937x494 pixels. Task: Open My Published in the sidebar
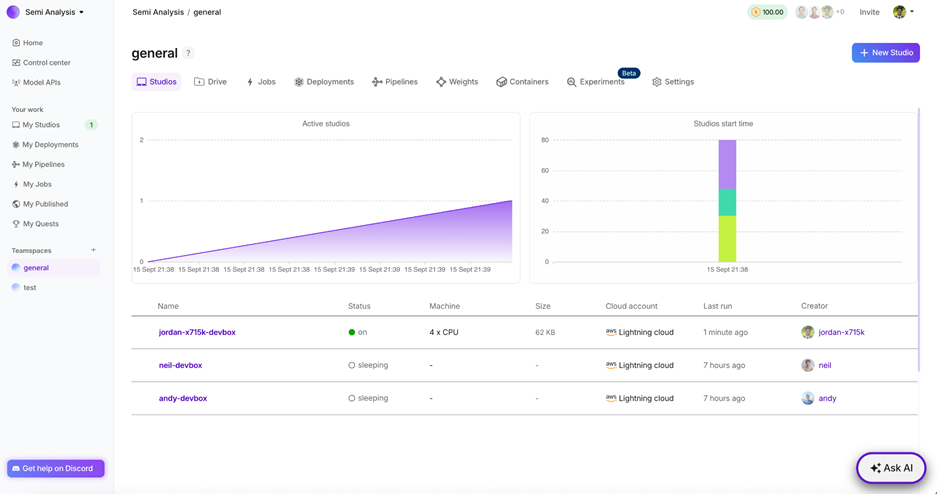tap(40, 204)
